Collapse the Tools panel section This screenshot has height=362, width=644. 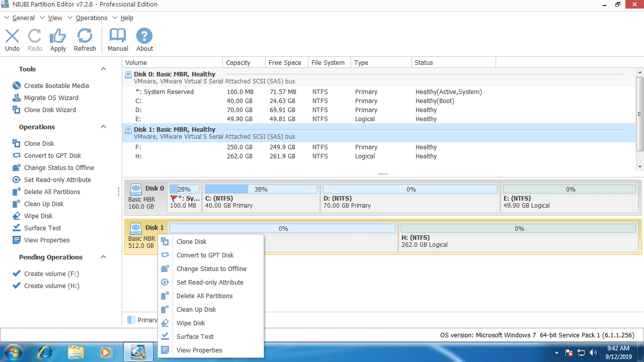tap(103, 69)
